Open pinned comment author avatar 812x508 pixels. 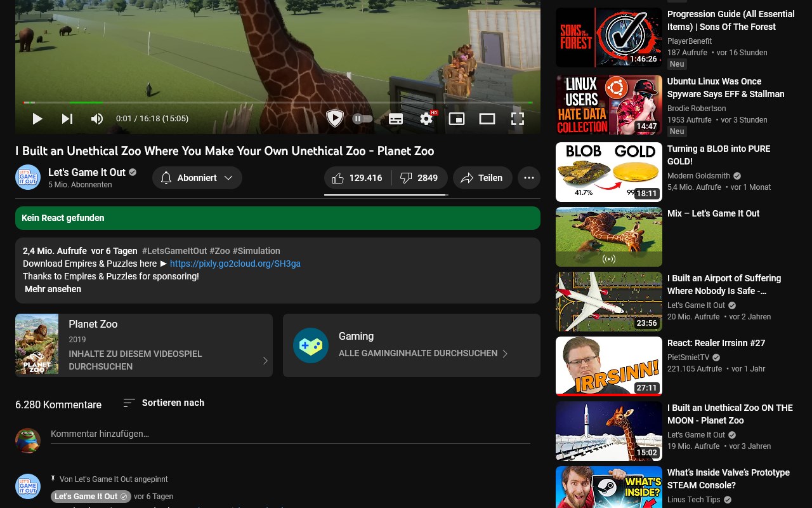pos(28,486)
